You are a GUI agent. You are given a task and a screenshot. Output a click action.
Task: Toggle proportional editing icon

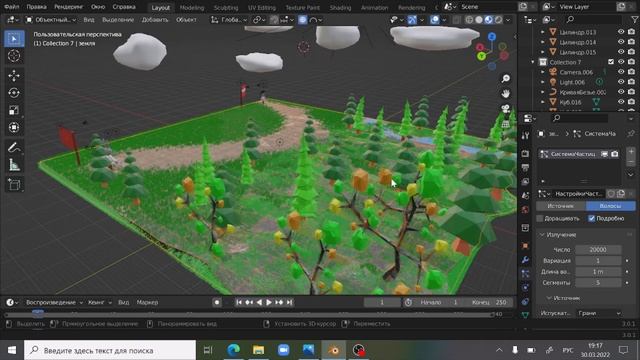pos(302,20)
